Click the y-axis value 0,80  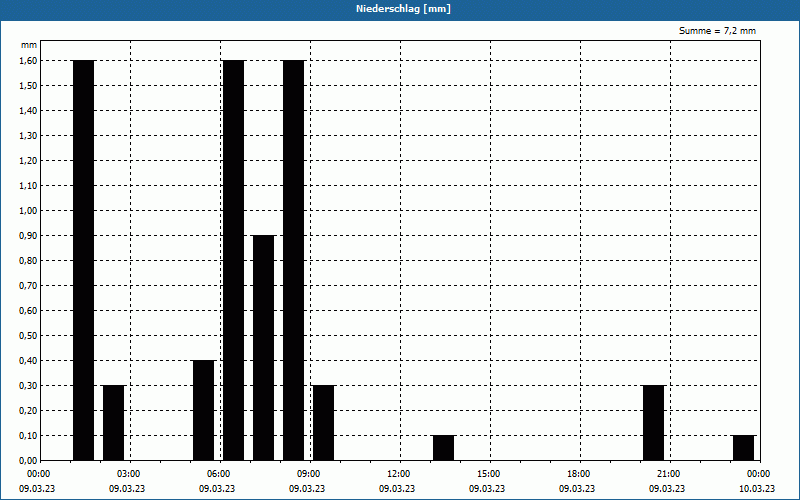pyautogui.click(x=28, y=261)
